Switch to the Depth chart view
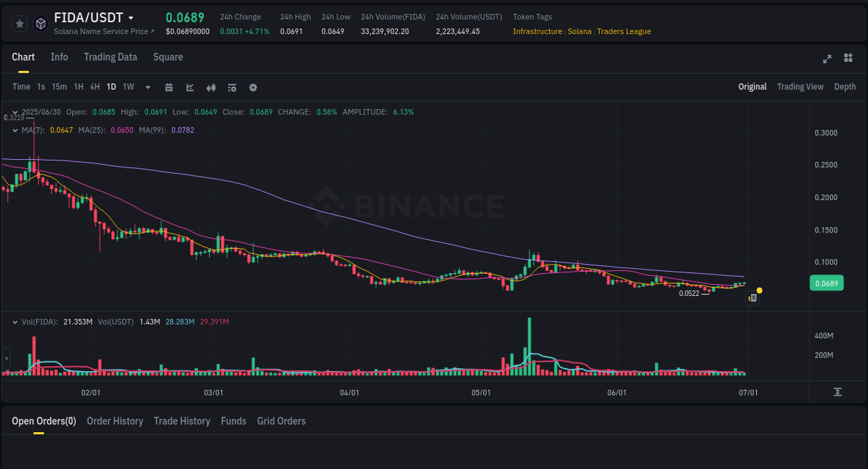The height and width of the screenshot is (469, 868). pyautogui.click(x=844, y=87)
